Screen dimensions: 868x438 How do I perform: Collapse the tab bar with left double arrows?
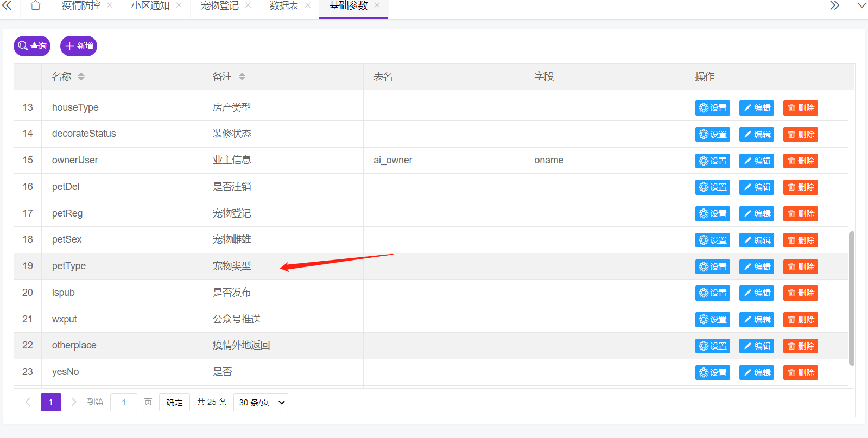click(7, 5)
